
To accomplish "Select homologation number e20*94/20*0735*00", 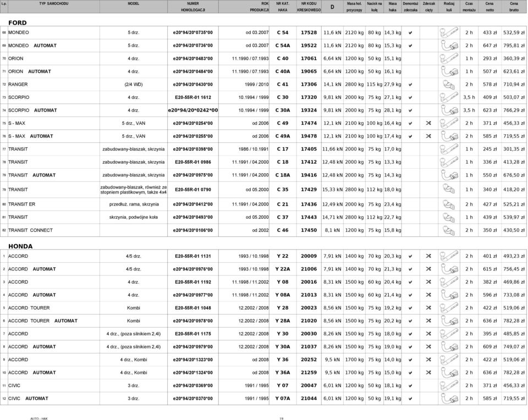I will [x=193, y=32].
